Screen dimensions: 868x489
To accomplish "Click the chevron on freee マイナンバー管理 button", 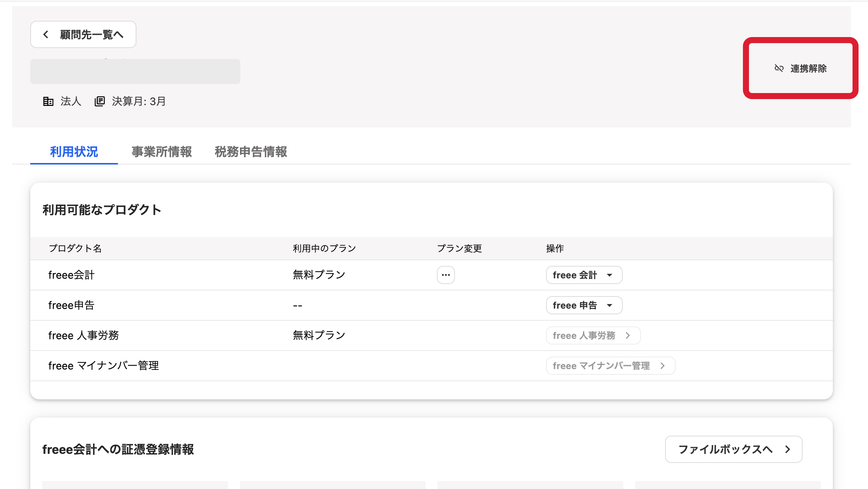I will 662,366.
